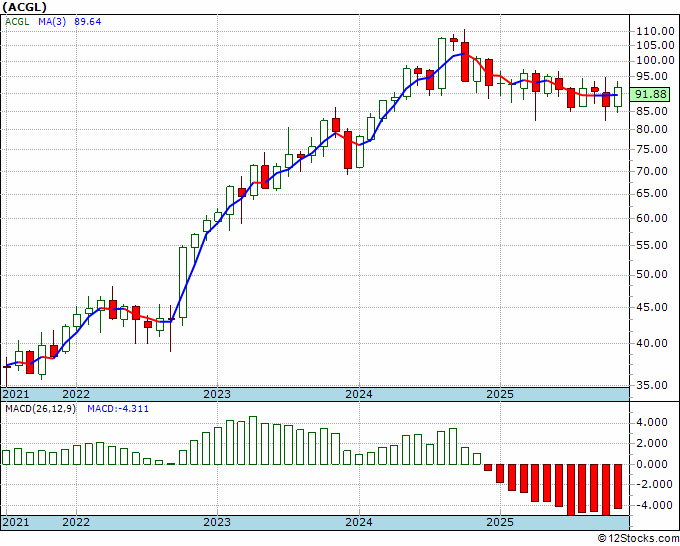680x546 pixels.
Task: Click the (ACGL) chart title
Action: tap(25, 7)
